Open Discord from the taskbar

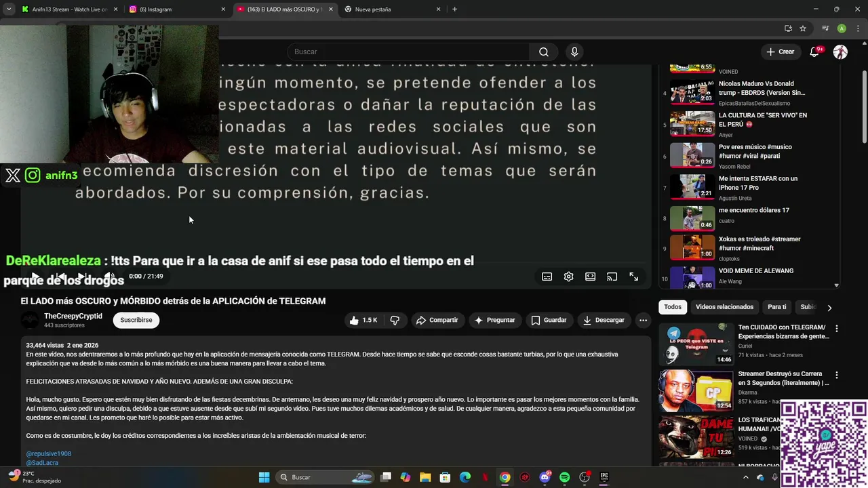click(x=545, y=477)
